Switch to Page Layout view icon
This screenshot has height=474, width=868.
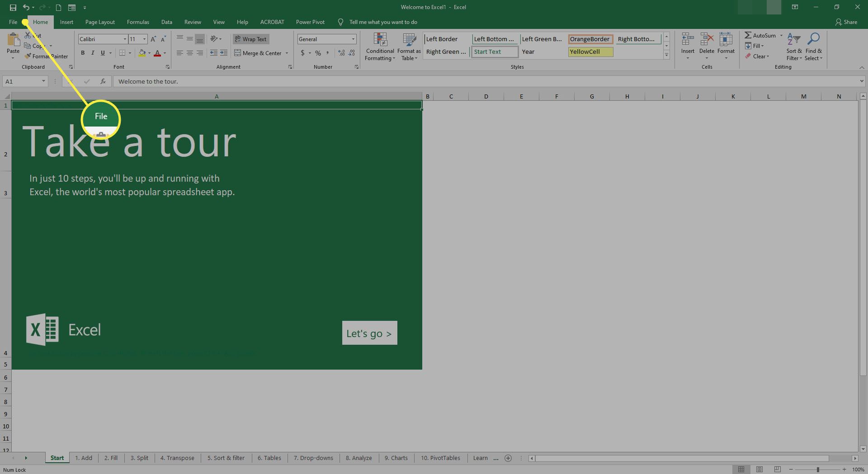[759, 470]
